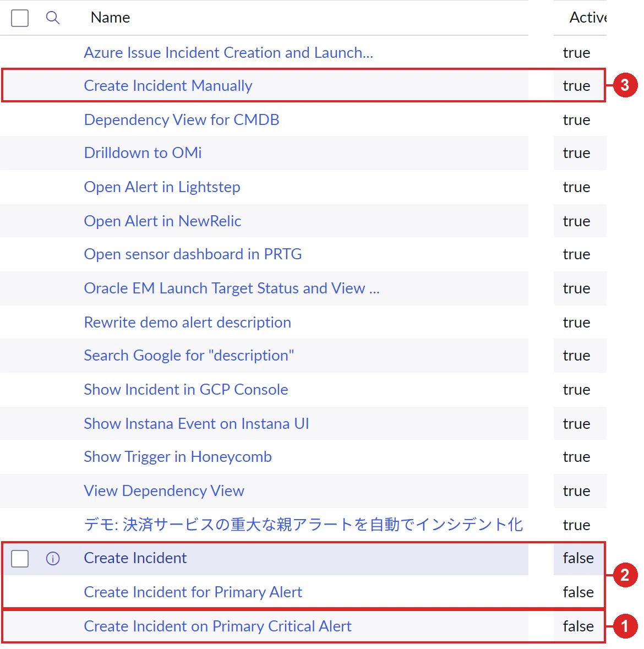Click true value for Drilldown to OMi row
The image size is (644, 649).
pyautogui.click(x=576, y=152)
